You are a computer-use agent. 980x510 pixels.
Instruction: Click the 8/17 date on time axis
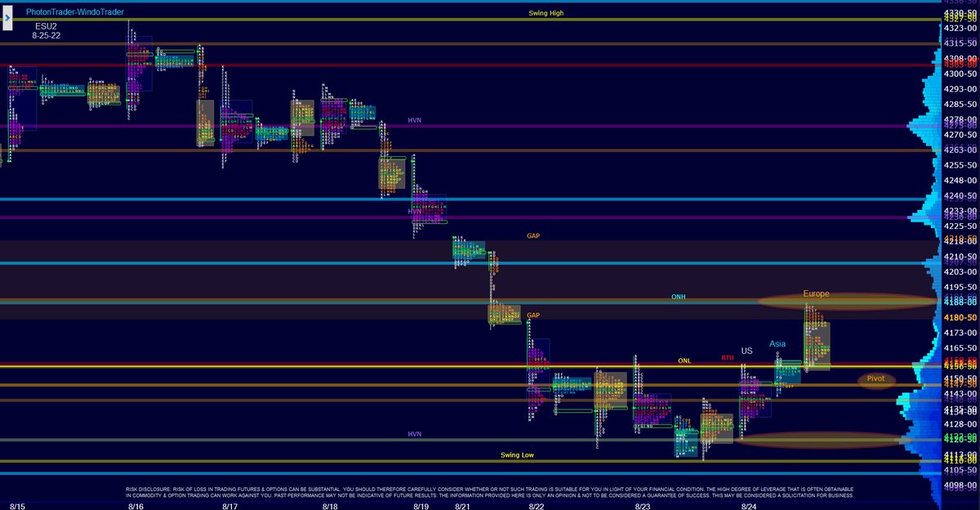230,506
